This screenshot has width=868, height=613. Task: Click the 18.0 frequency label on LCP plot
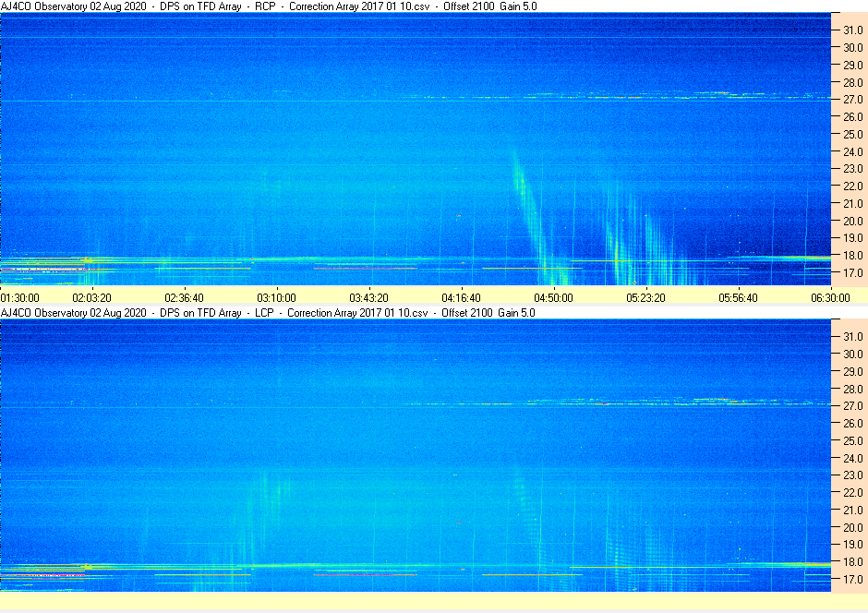click(x=852, y=561)
